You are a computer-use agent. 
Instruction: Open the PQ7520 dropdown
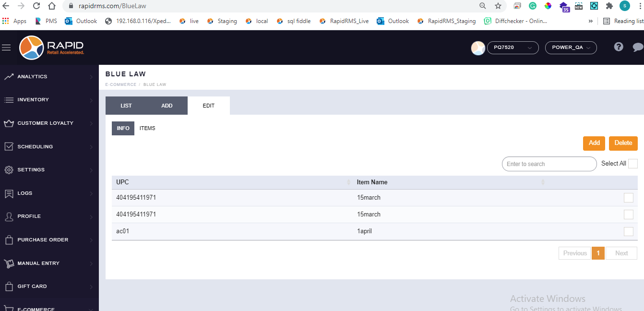[512, 48]
